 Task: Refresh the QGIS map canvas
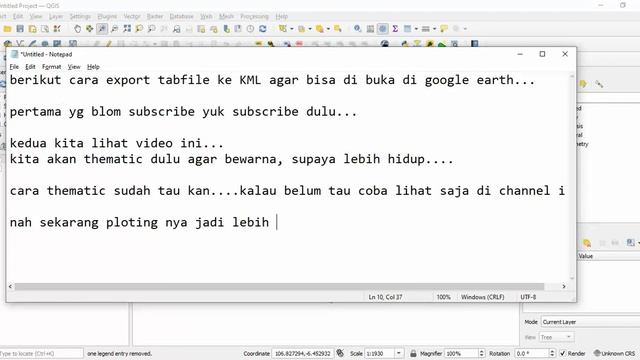click(262, 29)
